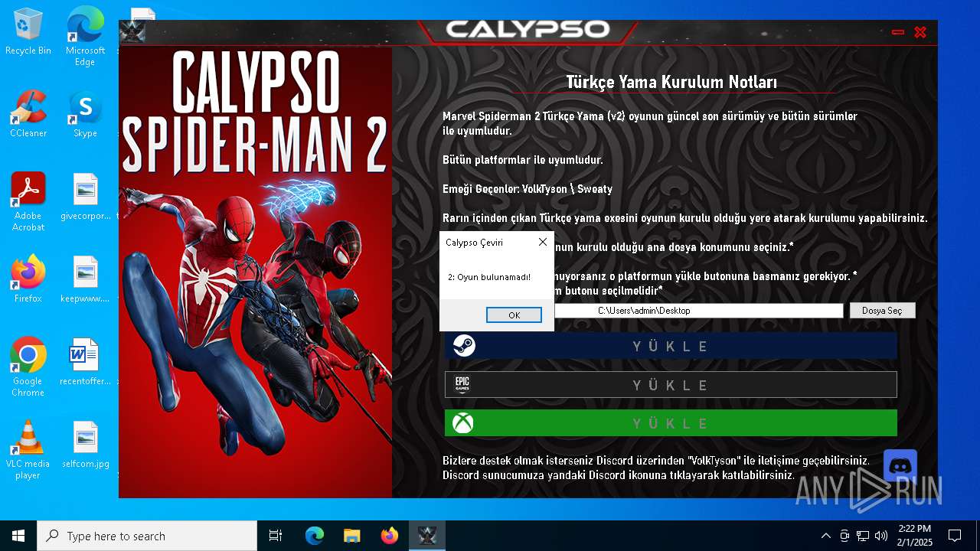980x551 pixels.
Task: Open the Discord server icon
Action: click(x=900, y=466)
